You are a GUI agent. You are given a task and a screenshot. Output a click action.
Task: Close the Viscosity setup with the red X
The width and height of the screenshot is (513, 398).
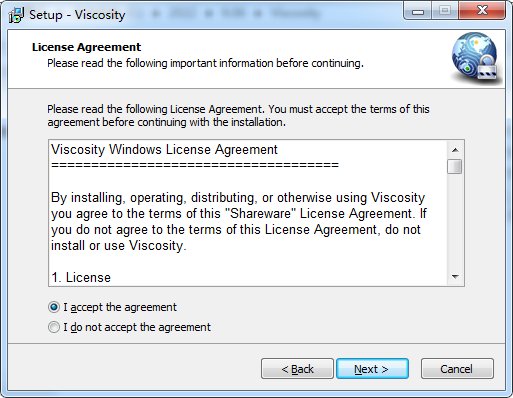click(482, 11)
